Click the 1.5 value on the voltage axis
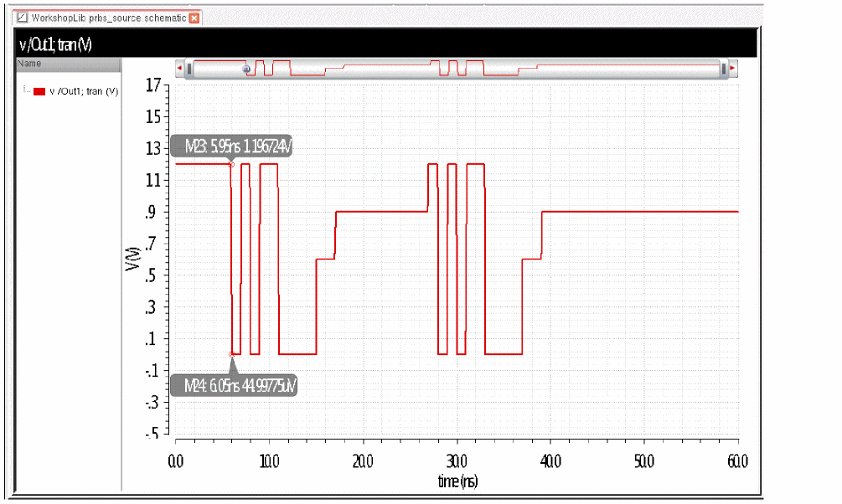Image resolution: width=842 pixels, height=504 pixels. 153,116
